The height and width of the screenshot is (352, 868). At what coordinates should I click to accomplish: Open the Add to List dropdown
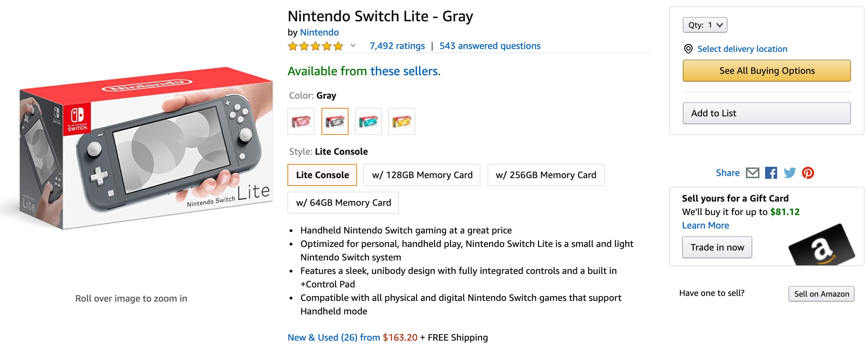(767, 113)
